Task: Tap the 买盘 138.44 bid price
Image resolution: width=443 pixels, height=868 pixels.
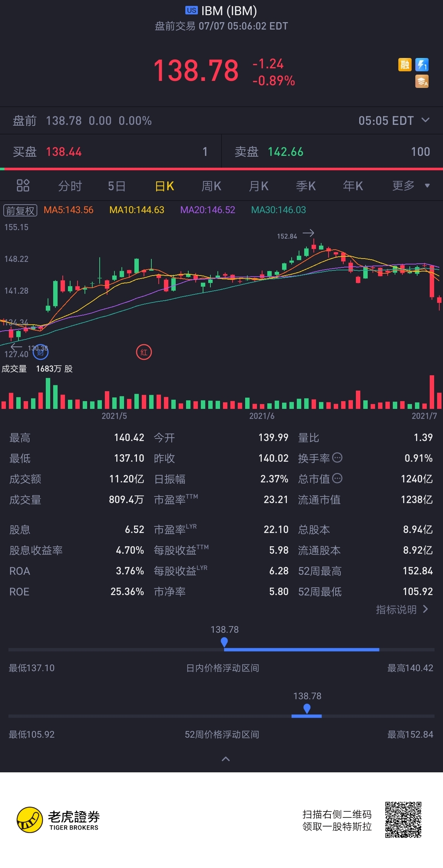Action: pos(63,151)
